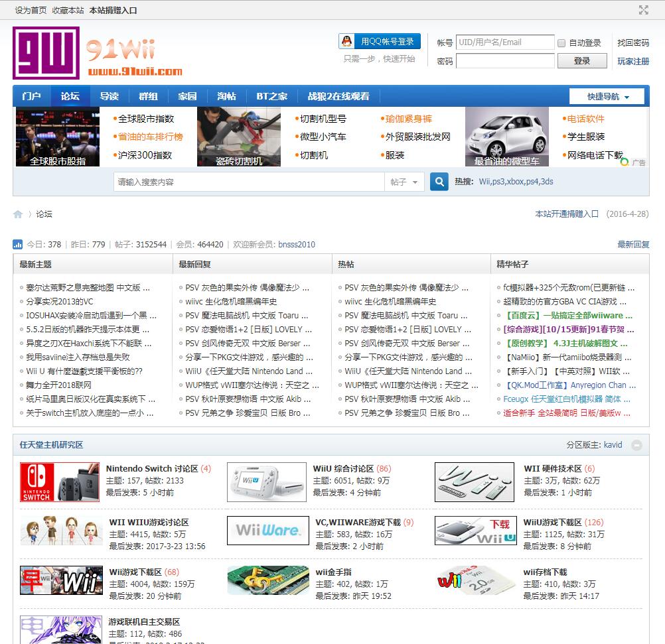This screenshot has width=665, height=644.
Task: Open thread 舞力全开2018联网
Action: tap(58, 385)
